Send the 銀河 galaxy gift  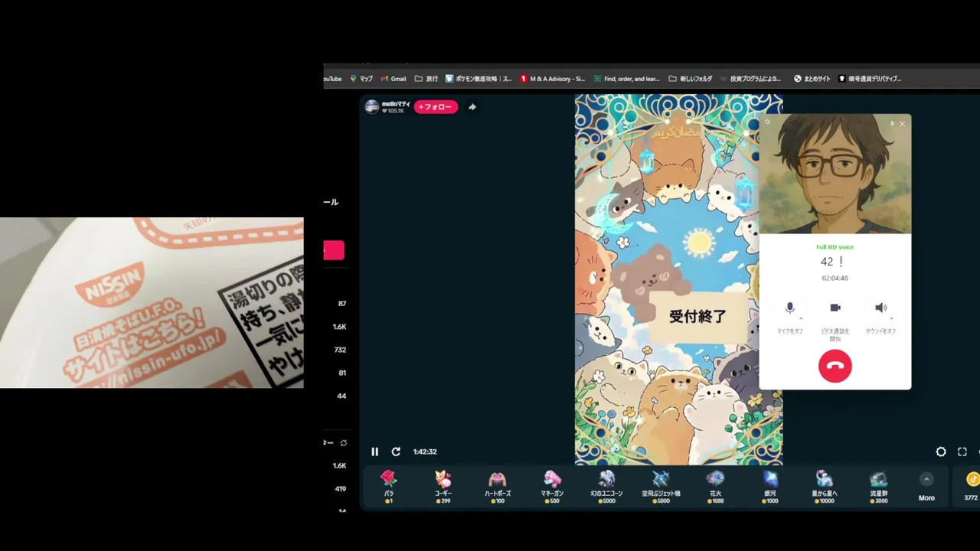(770, 486)
